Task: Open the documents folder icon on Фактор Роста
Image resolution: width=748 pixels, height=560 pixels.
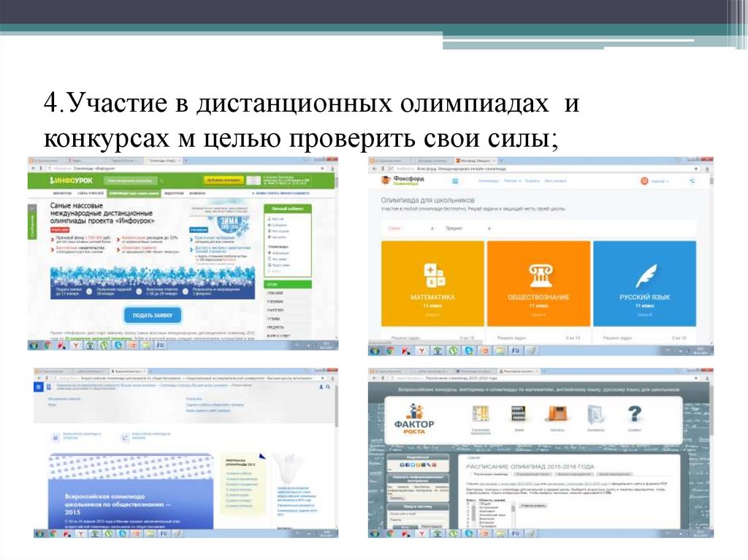Action: pyautogui.click(x=596, y=416)
